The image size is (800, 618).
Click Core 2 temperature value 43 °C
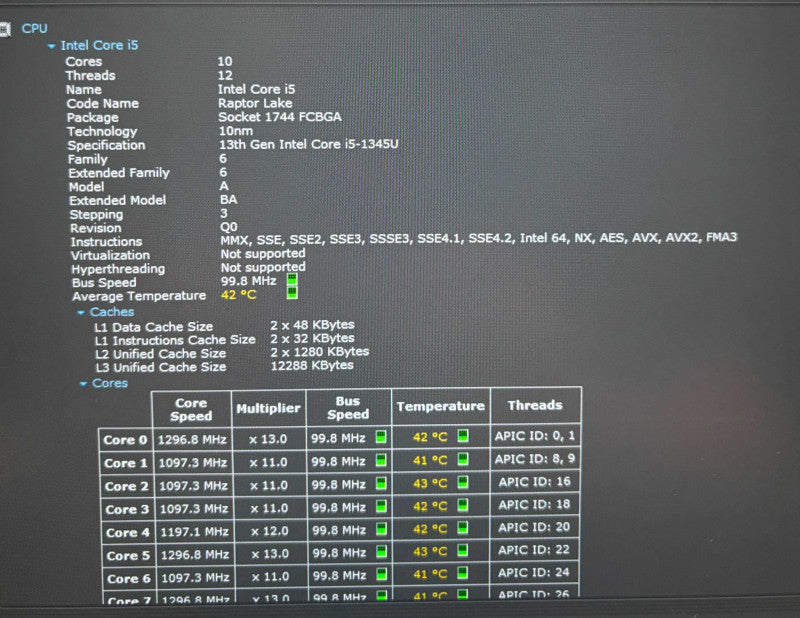click(430, 483)
